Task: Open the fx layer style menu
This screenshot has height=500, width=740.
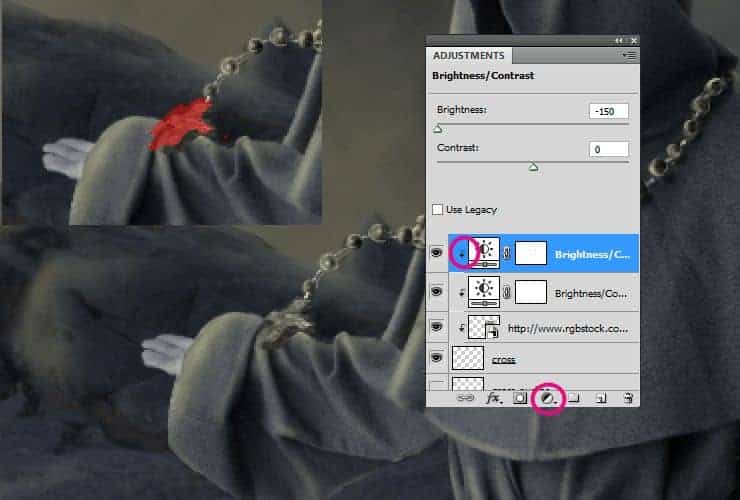Action: [493, 398]
